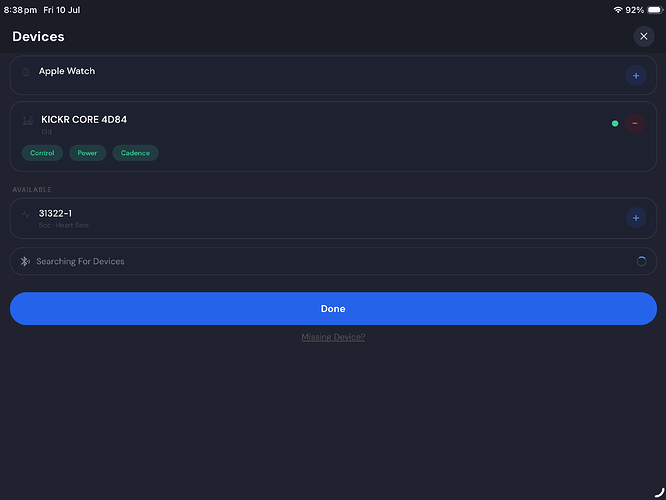The width and height of the screenshot is (666, 500).
Task: Click the searching spinner indicator
Action: [x=641, y=261]
